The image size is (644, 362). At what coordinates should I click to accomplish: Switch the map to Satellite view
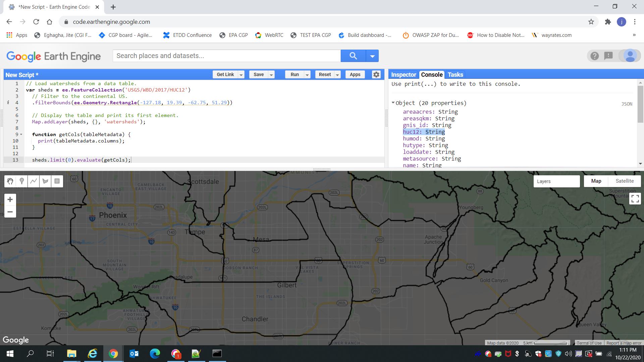tap(625, 181)
